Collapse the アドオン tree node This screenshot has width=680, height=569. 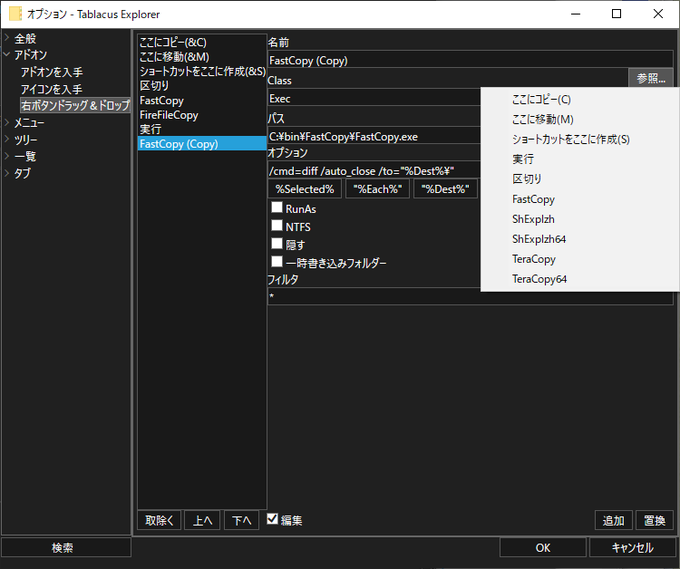[7, 55]
